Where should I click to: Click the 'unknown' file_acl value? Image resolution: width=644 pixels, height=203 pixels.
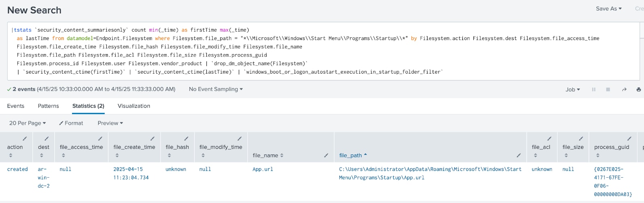(542, 169)
